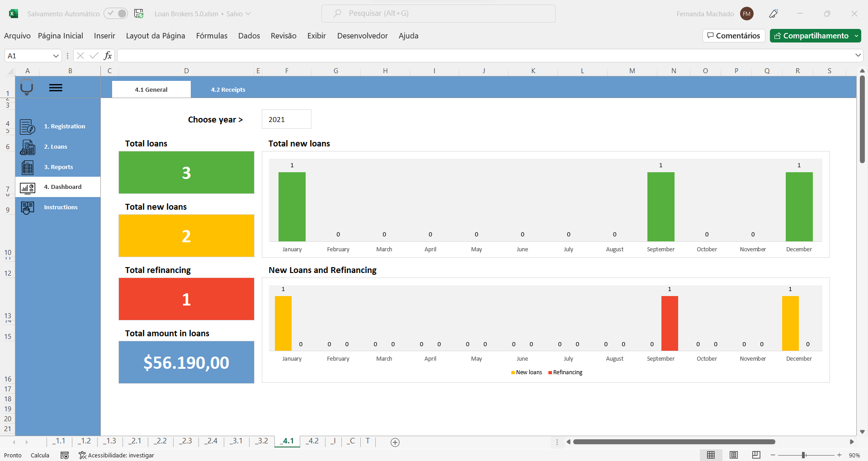This screenshot has height=461, width=868.
Task: Switch to the 4.2 Receipts tab
Action: coord(228,89)
